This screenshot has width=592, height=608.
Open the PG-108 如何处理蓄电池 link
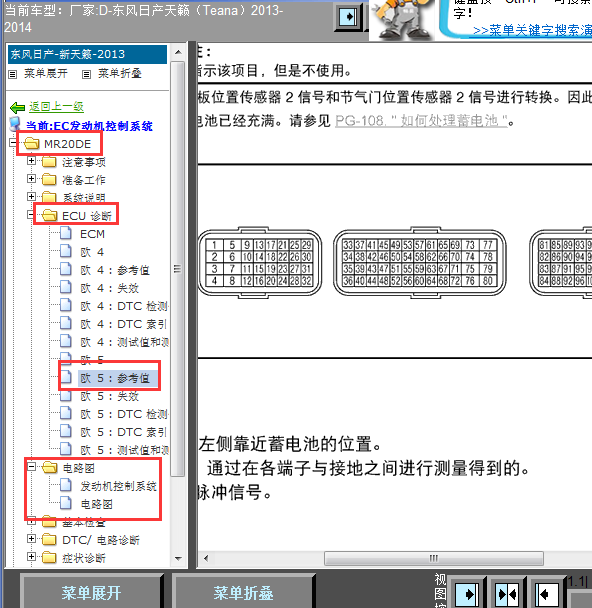(421, 121)
